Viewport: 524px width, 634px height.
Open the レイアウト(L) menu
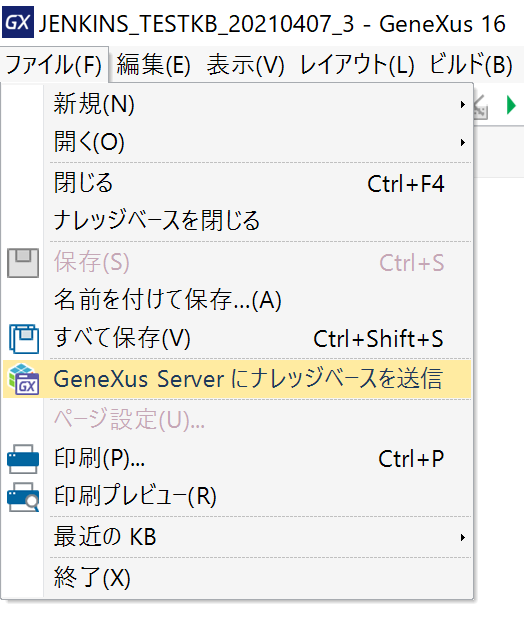click(357, 65)
